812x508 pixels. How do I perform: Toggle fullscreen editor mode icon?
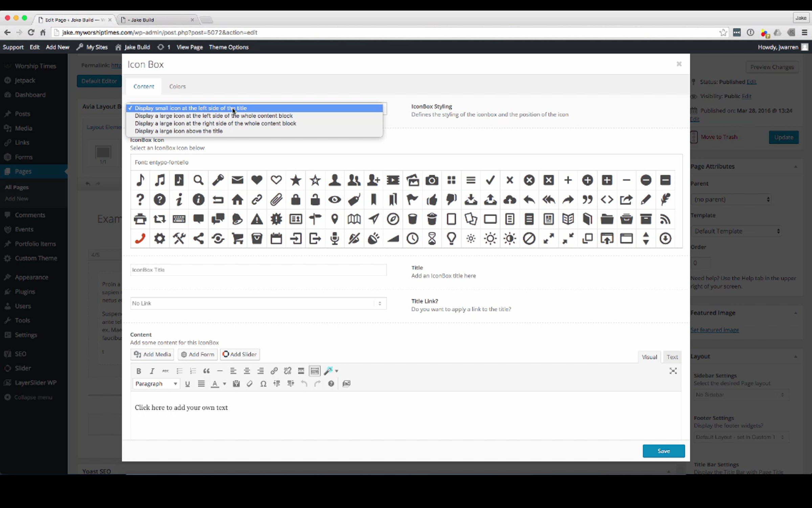click(x=673, y=371)
